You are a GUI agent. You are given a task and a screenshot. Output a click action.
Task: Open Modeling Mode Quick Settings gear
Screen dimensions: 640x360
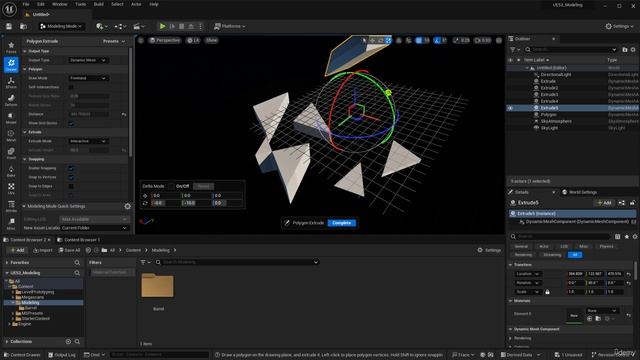pos(127,207)
